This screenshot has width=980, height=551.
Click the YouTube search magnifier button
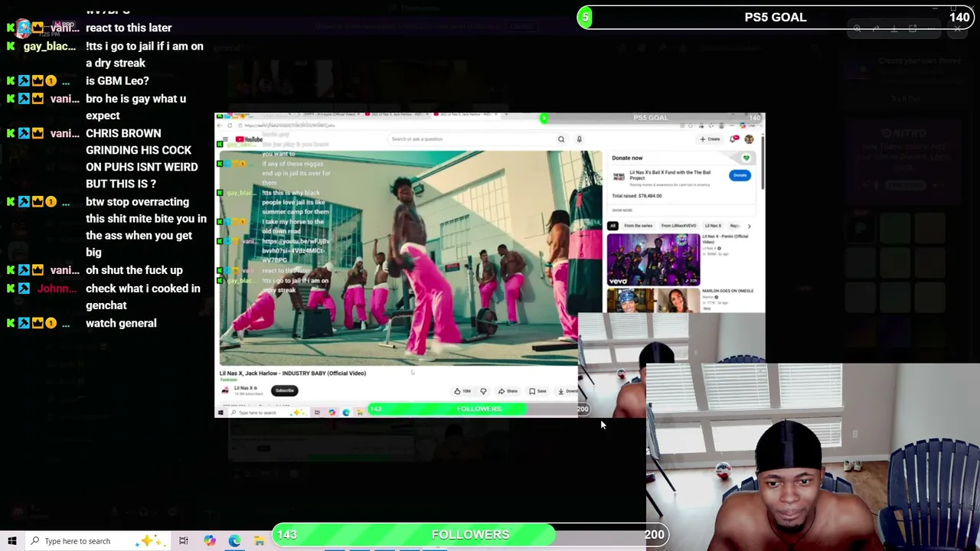pos(561,139)
